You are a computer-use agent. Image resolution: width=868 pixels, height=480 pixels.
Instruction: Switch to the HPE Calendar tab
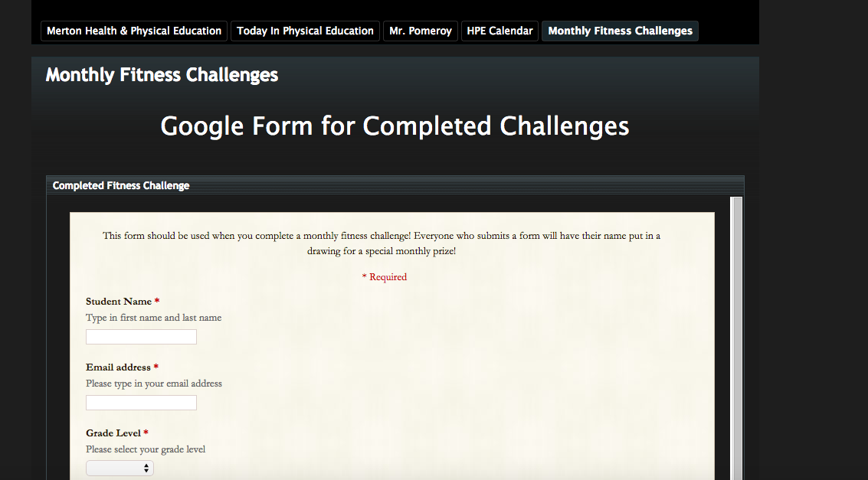coord(500,31)
